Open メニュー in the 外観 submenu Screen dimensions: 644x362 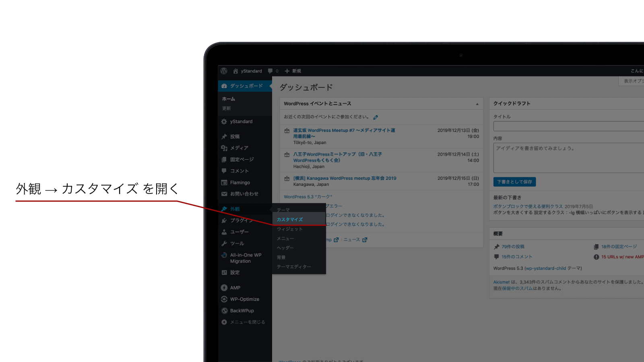285,239
